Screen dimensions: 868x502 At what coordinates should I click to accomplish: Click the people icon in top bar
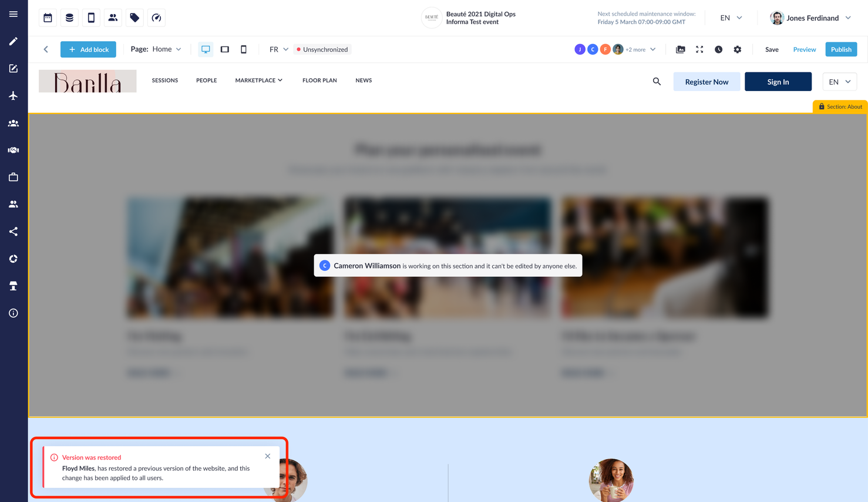(113, 18)
